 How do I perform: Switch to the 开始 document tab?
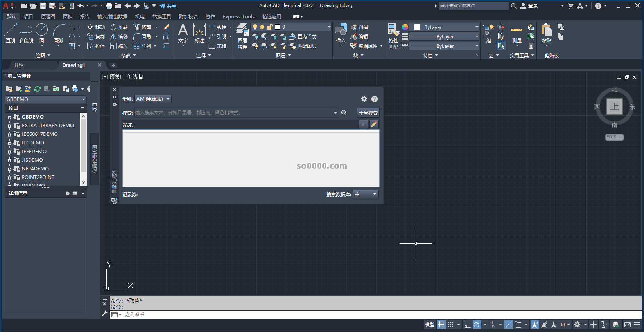pos(19,65)
